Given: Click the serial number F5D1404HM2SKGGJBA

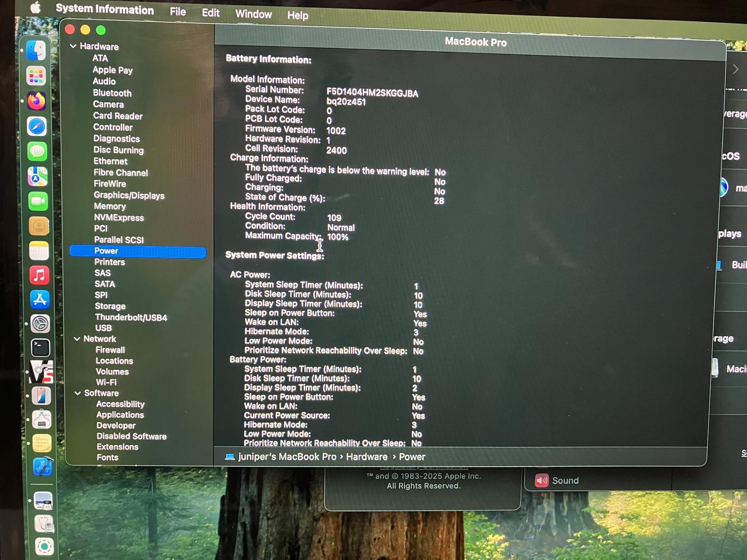Looking at the screenshot, I should [372, 93].
